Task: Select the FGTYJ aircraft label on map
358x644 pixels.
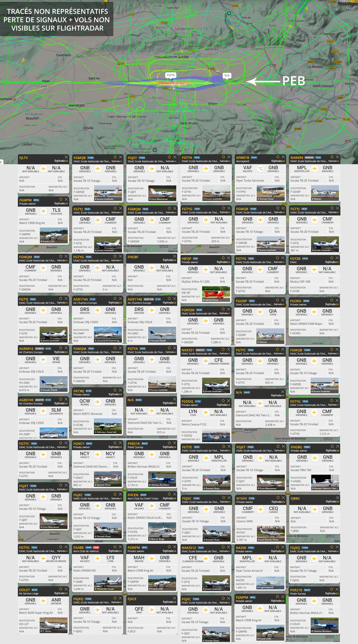Action: (x=171, y=75)
